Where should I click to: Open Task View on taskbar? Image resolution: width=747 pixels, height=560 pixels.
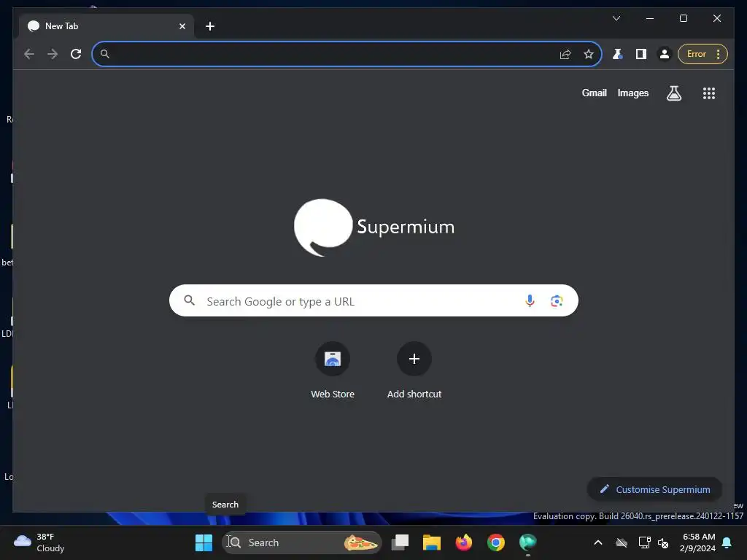point(400,542)
